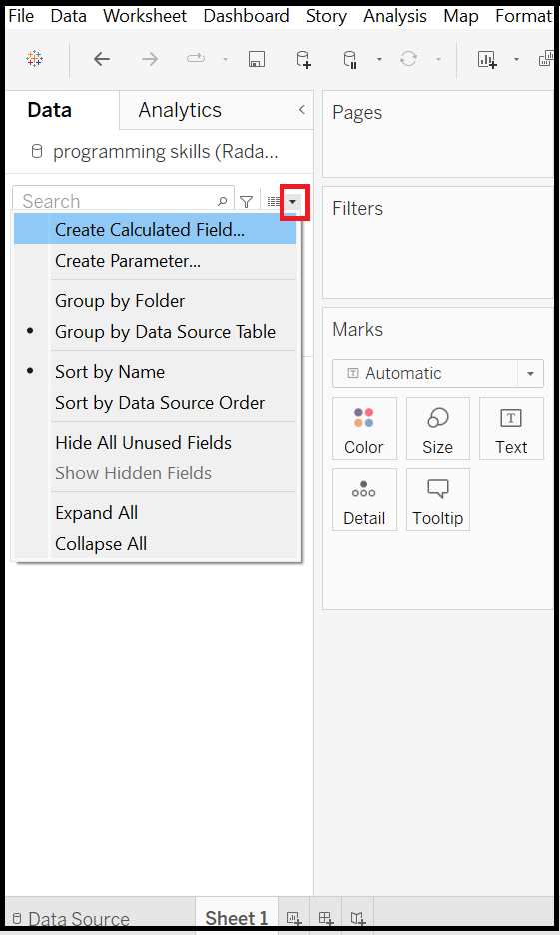560x935 pixels.
Task: Collapse the Data pane with the chevron arrow
Action: click(302, 109)
